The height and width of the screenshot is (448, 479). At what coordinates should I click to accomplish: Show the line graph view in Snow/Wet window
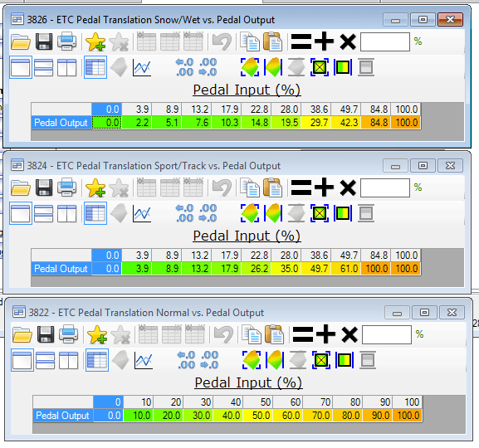point(142,67)
